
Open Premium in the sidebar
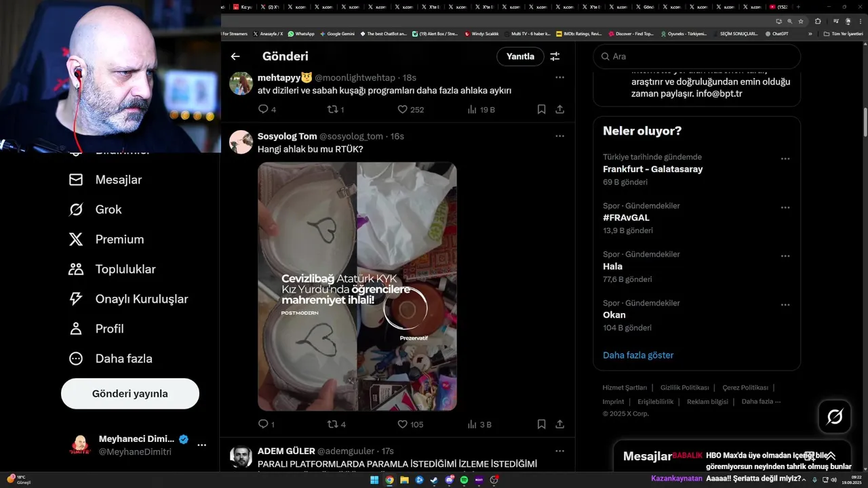[106, 239]
